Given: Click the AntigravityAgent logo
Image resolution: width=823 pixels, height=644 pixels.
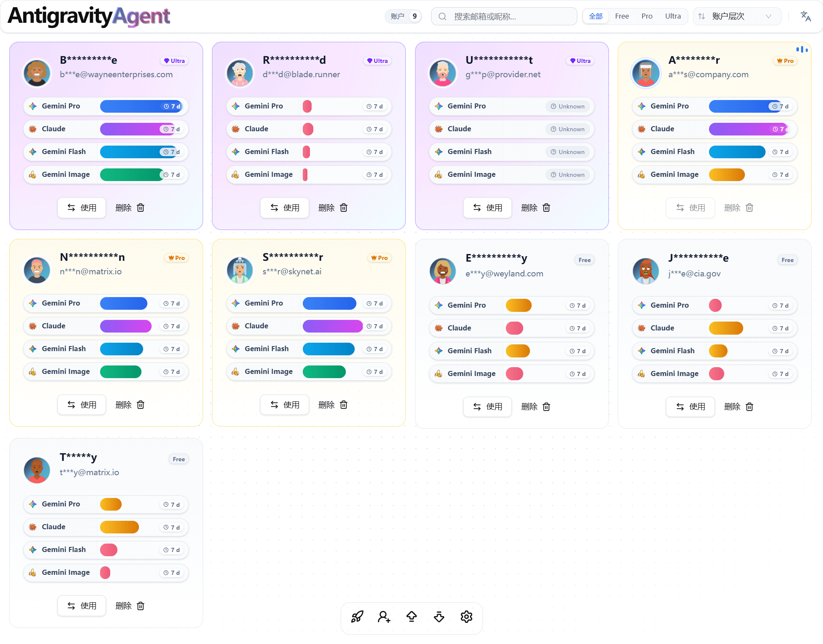Looking at the screenshot, I should tap(89, 16).
